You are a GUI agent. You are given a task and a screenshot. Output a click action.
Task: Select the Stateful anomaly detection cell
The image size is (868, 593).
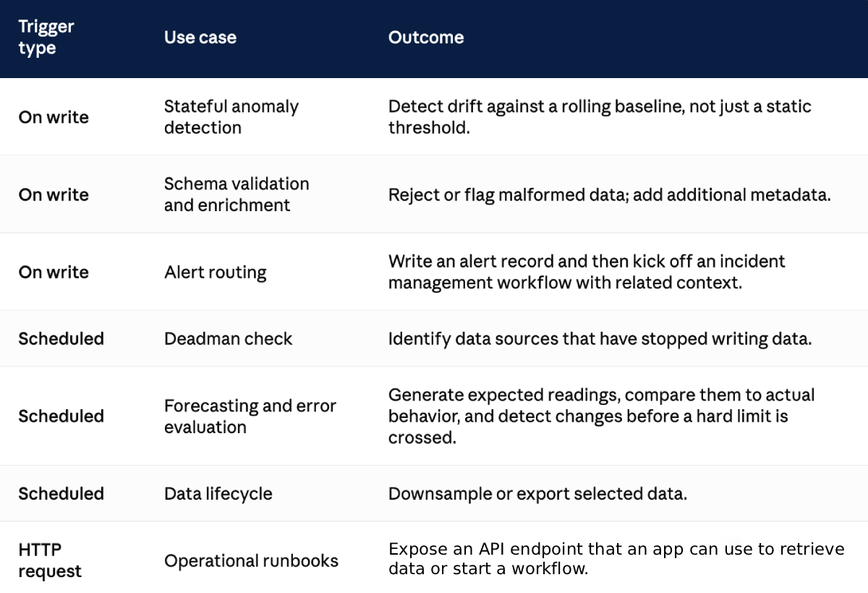231,117
